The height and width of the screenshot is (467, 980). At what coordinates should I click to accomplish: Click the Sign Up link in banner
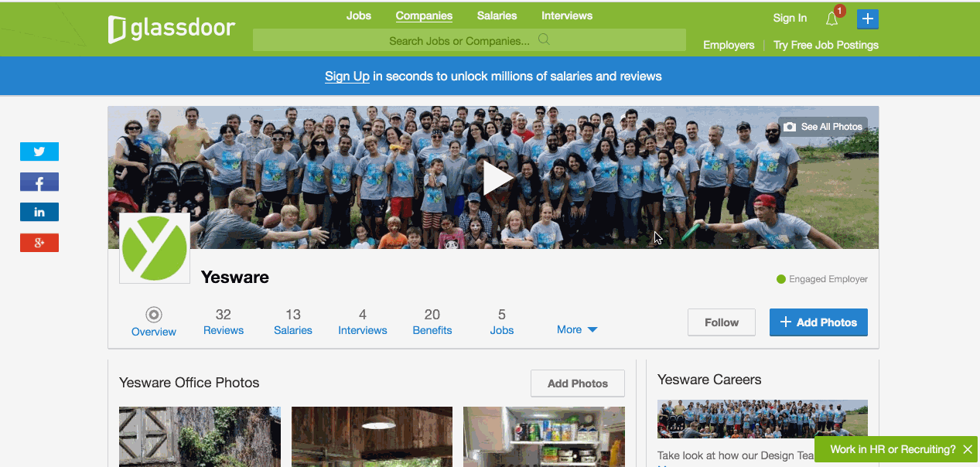point(347,77)
